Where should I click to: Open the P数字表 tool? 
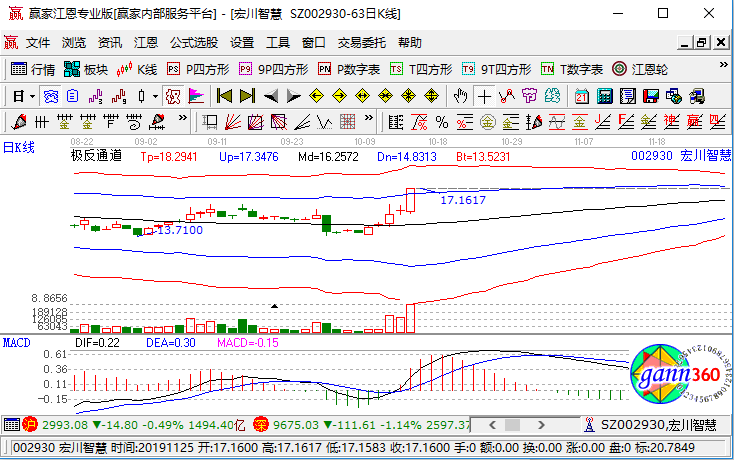click(x=349, y=69)
